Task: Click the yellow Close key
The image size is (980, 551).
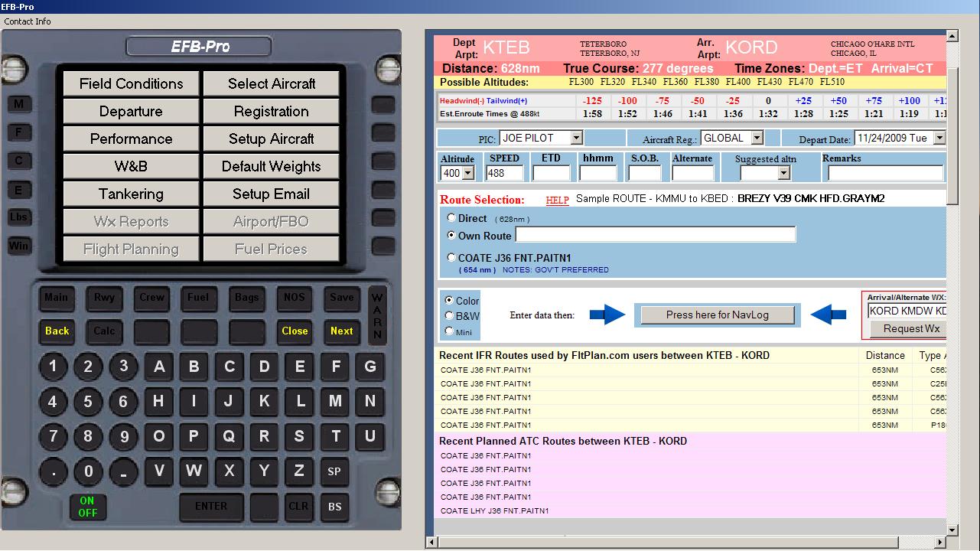Action: (295, 331)
